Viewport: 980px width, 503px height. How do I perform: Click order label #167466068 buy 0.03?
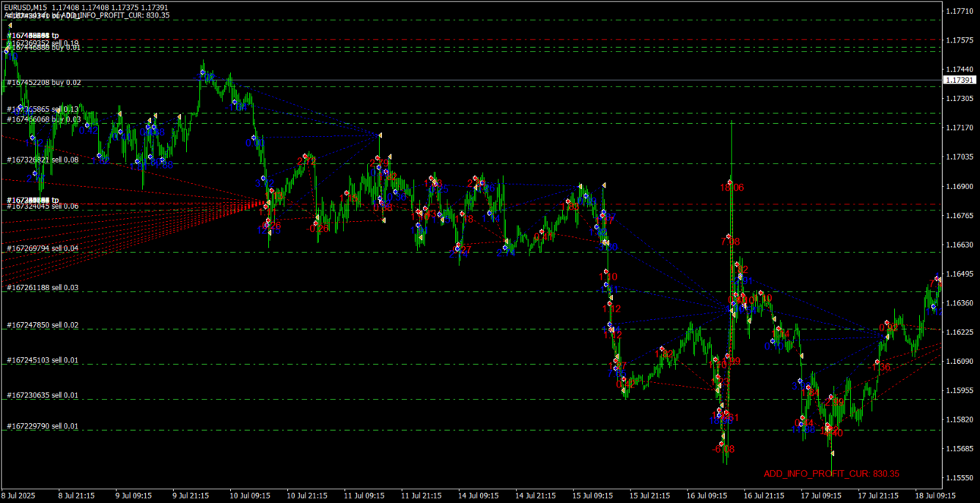pyautogui.click(x=44, y=119)
